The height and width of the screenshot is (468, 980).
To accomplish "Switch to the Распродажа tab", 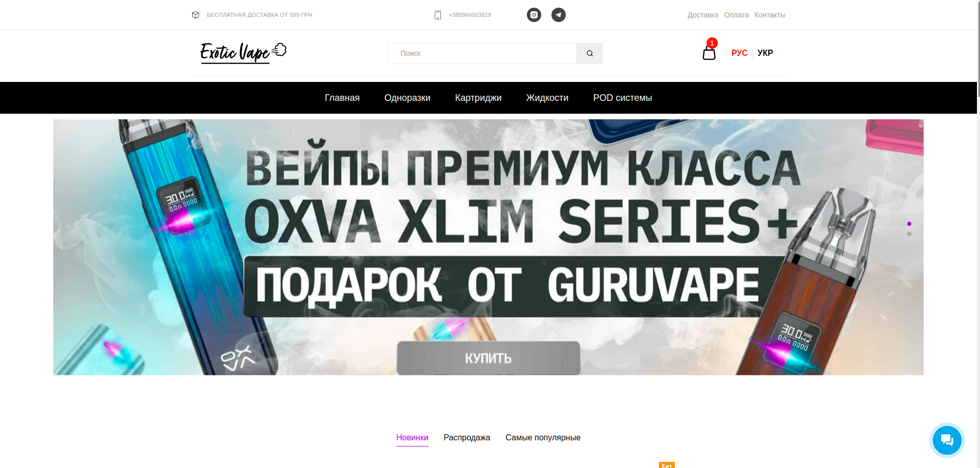I will 467,438.
